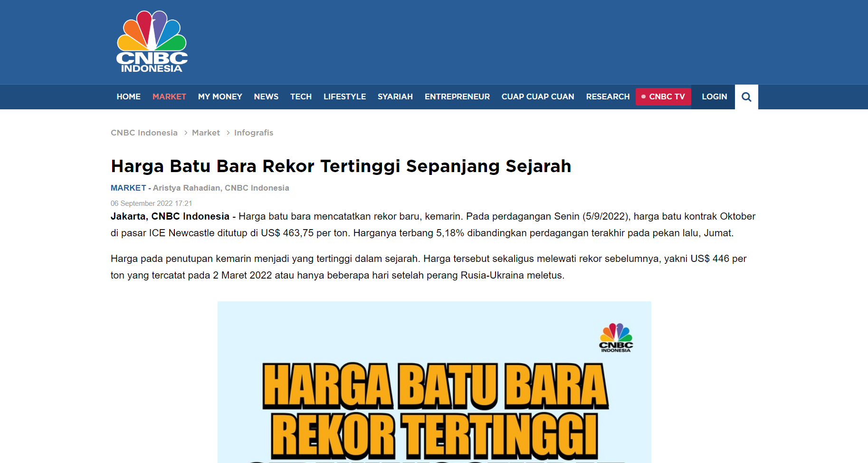Open the RESEARCH section
868x463 pixels.
(608, 96)
